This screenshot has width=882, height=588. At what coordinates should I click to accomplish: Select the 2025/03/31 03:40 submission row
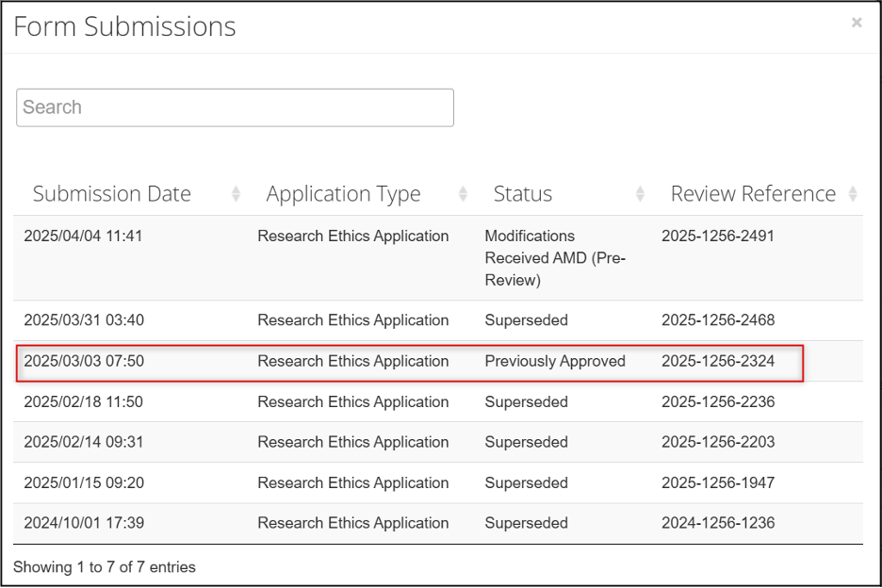click(x=438, y=320)
